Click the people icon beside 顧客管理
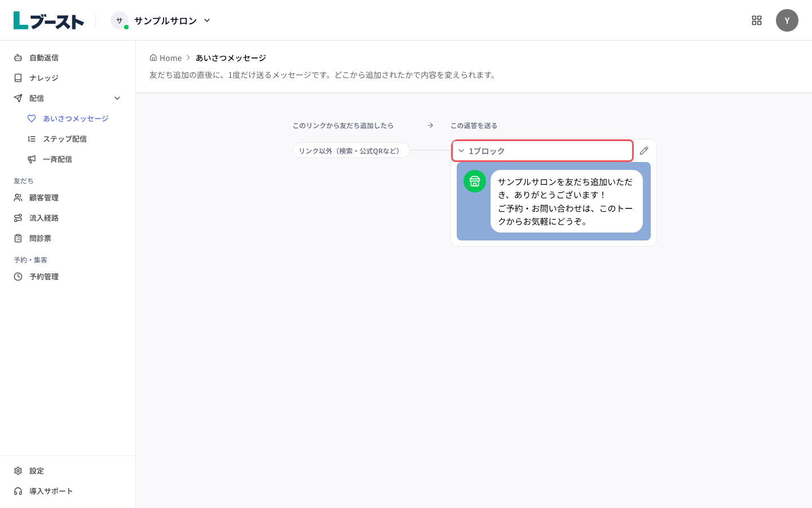The image size is (812, 508). click(x=18, y=198)
